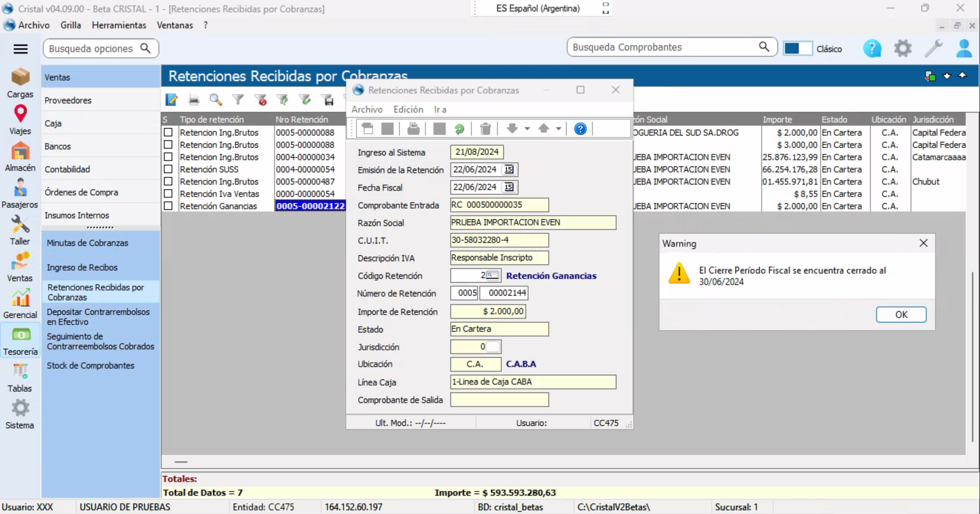Click the green refresh icon in dialog toolbar
This screenshot has height=514, width=980.
point(459,129)
